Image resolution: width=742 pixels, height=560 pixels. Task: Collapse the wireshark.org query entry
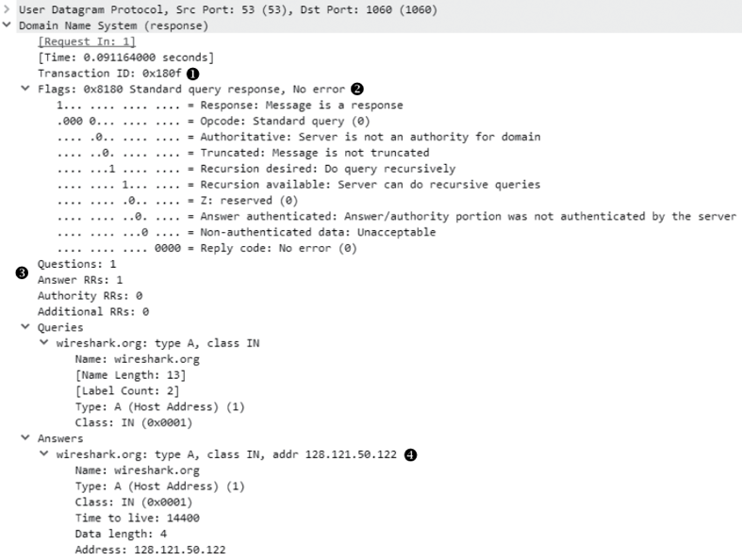(44, 342)
